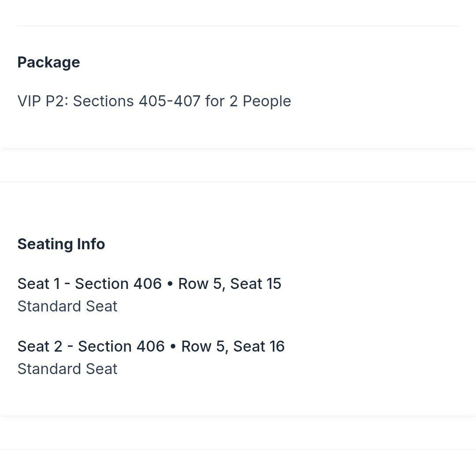Click 'Section 406' in Seat 1 line

118,284
